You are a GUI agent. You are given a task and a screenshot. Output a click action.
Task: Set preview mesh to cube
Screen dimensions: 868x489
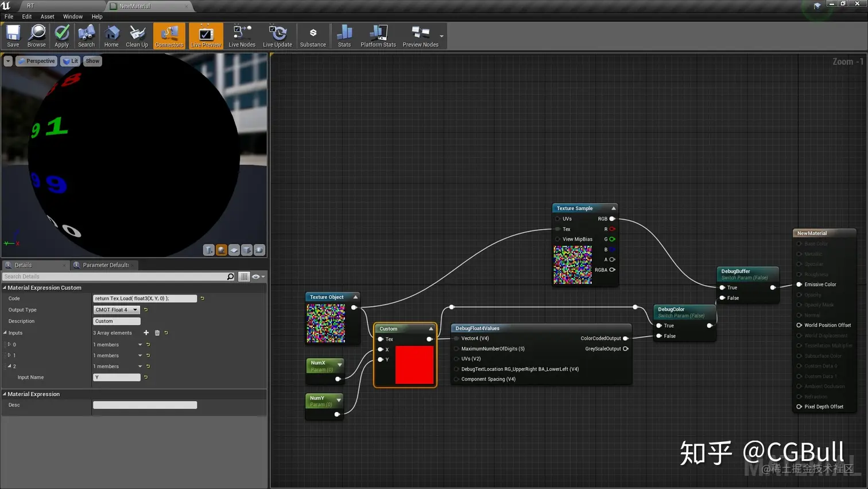coord(247,250)
